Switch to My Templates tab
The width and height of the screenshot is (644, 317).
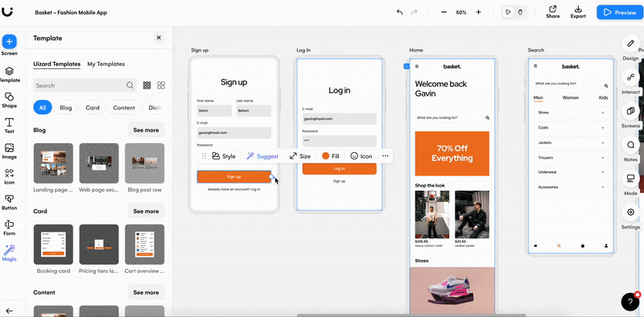[x=106, y=64]
